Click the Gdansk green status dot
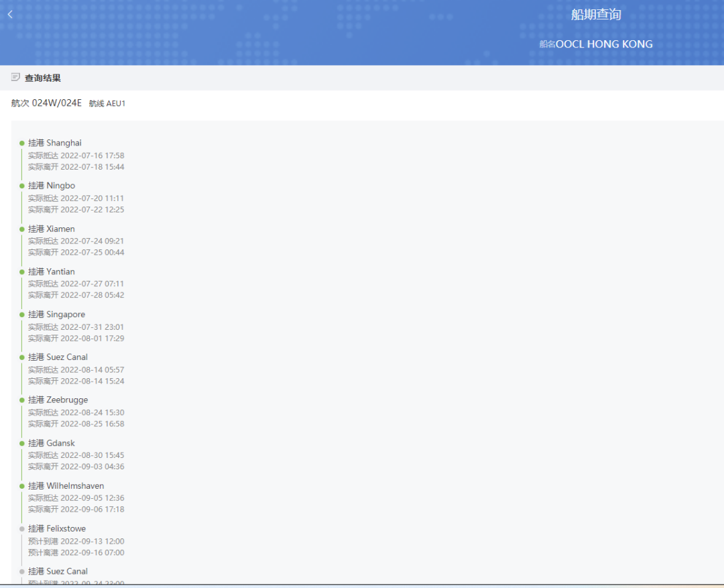 pos(21,443)
